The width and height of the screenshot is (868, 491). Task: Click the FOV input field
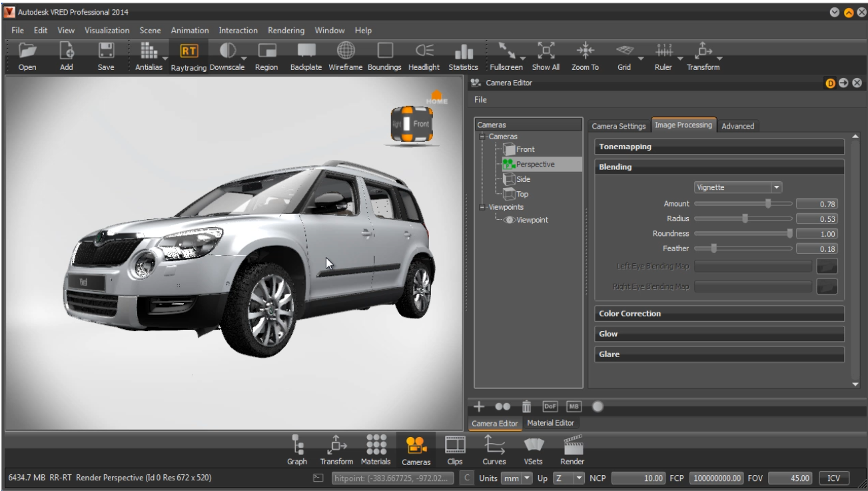[x=790, y=478]
